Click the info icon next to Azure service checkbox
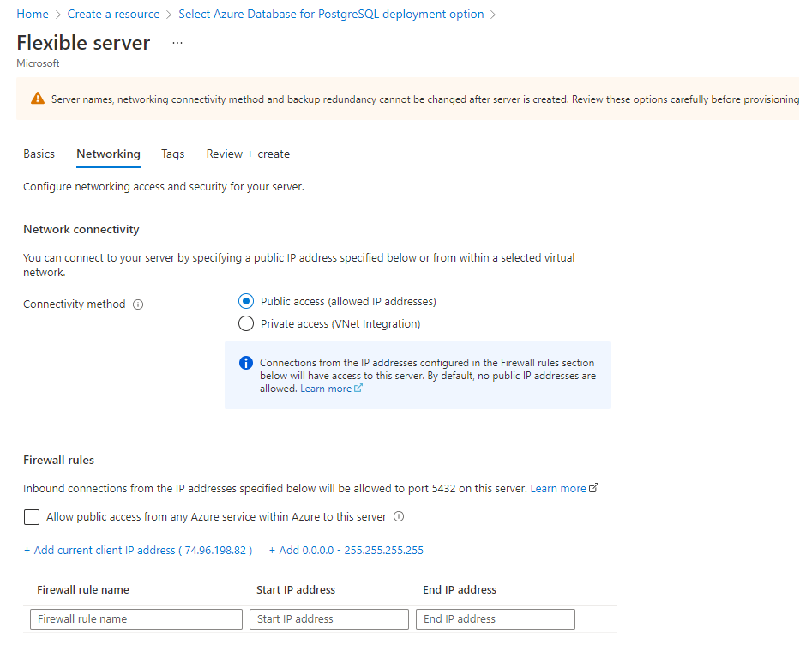812x657 pixels. pyautogui.click(x=399, y=516)
